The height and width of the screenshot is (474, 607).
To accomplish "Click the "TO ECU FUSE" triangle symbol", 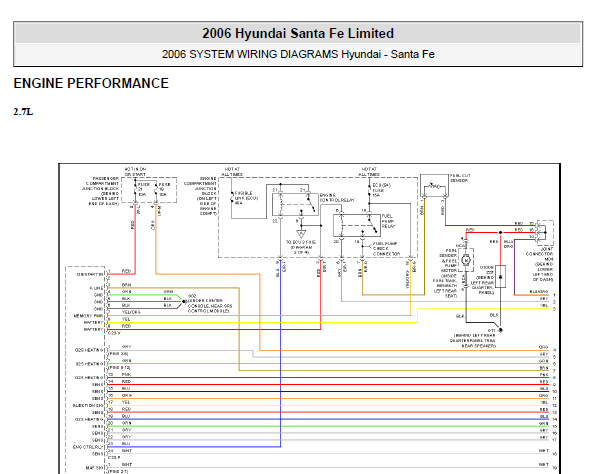I will click(301, 234).
